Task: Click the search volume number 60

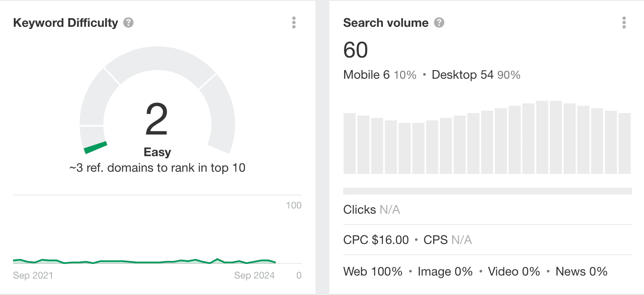Action: coord(355,50)
